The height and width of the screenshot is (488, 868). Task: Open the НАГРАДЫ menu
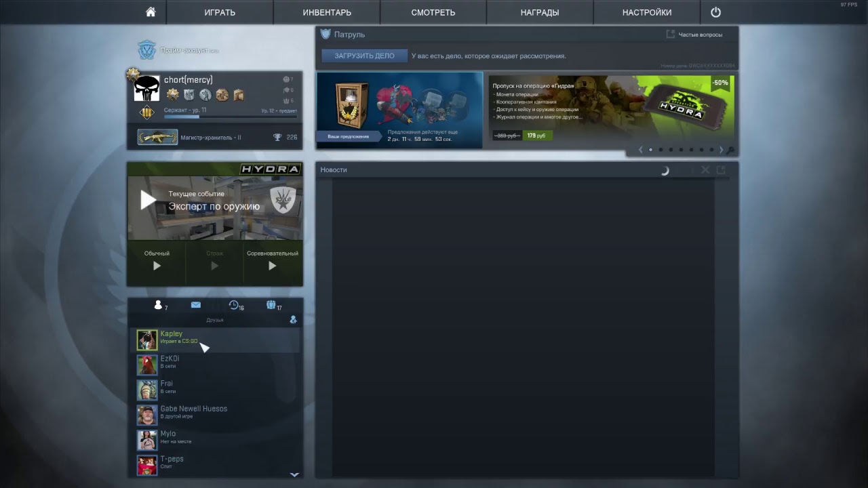coord(540,12)
